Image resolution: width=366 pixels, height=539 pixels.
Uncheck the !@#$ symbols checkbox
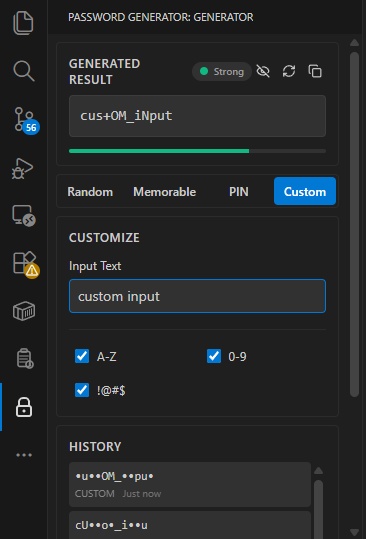tap(82, 390)
